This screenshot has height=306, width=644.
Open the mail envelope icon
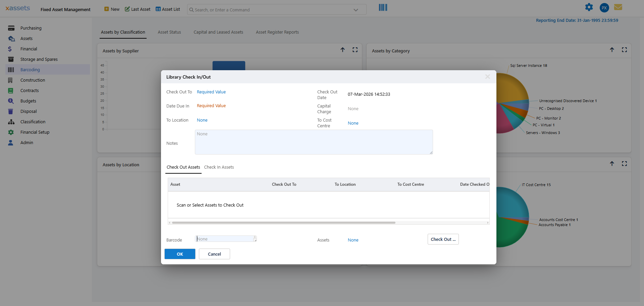pyautogui.click(x=618, y=7)
